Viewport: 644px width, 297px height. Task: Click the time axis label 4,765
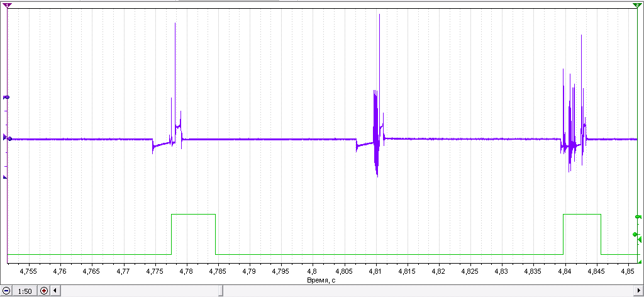[92, 271]
